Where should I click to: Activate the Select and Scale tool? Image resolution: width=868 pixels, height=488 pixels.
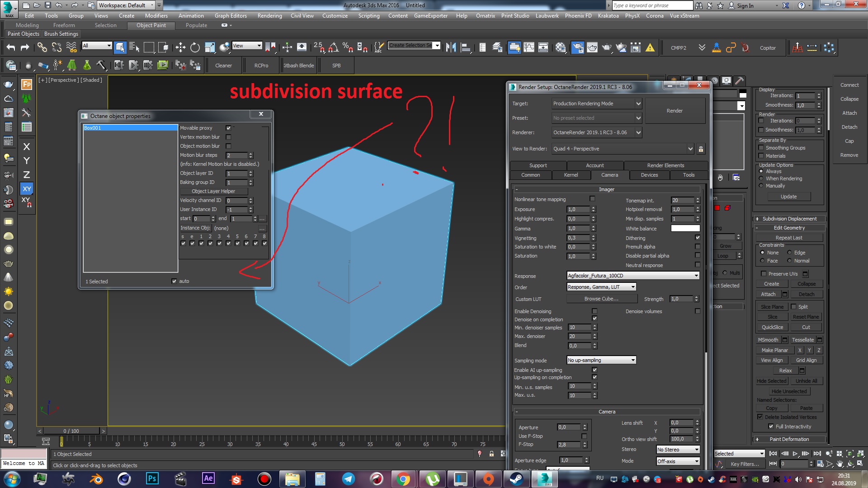point(210,47)
